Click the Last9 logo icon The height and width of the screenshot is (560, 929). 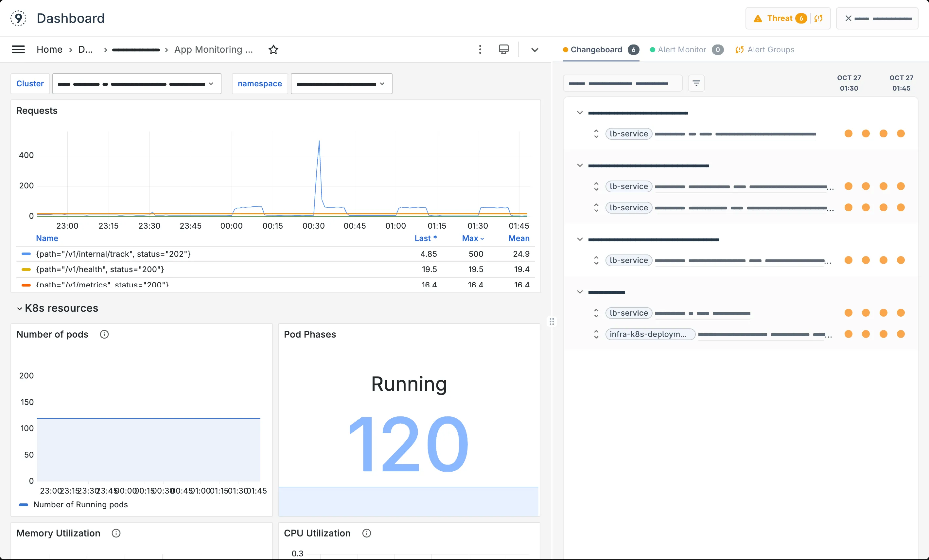(x=18, y=18)
